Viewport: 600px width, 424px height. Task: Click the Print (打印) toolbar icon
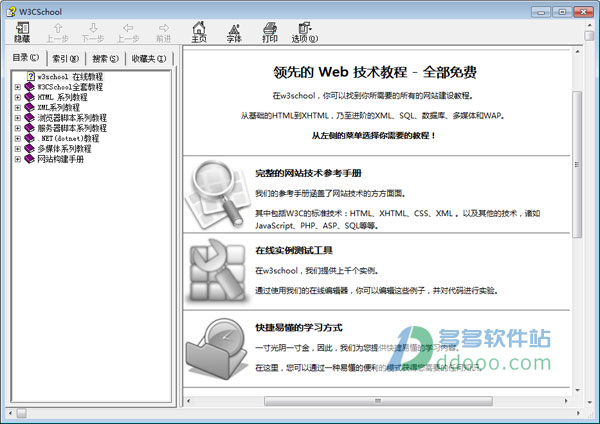click(x=270, y=32)
